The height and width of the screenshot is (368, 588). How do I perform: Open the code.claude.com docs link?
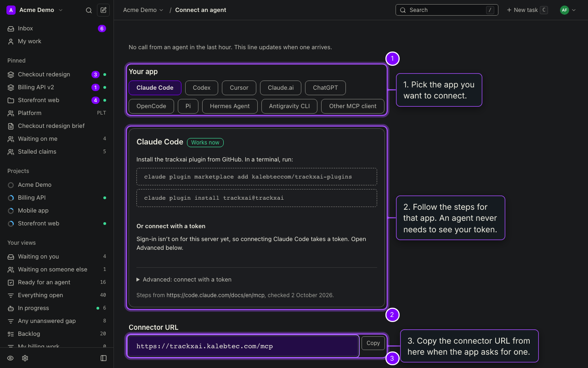point(215,295)
